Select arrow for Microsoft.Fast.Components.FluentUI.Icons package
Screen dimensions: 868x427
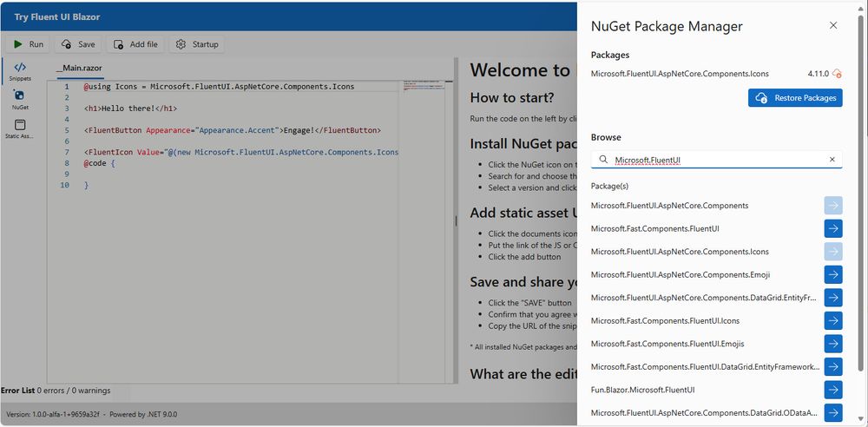(x=833, y=320)
